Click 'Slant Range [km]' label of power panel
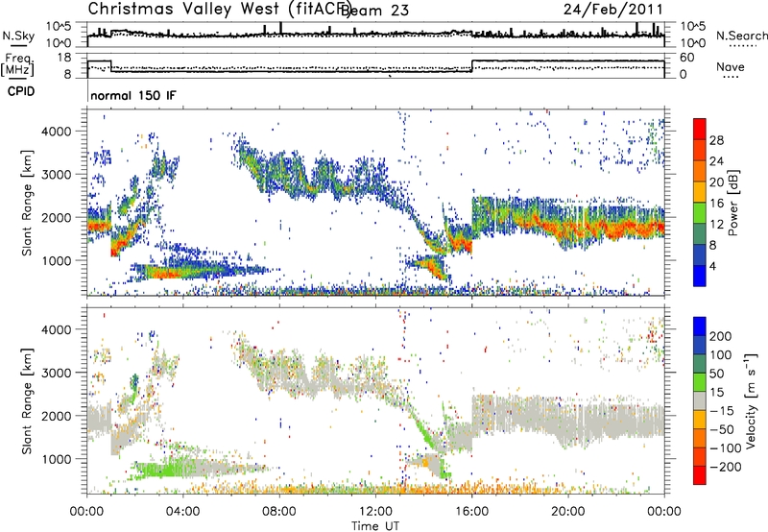768x532 pixels. [x=27, y=203]
